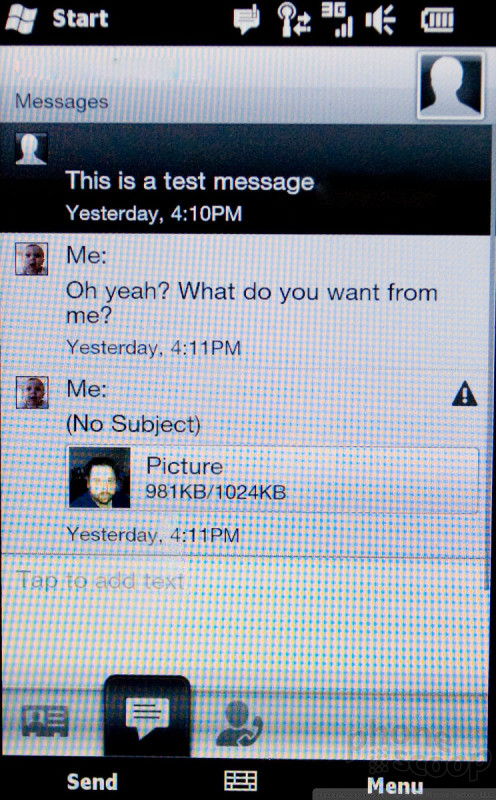Select the 'Oh yeah? What do you want' message

[x=245, y=301]
